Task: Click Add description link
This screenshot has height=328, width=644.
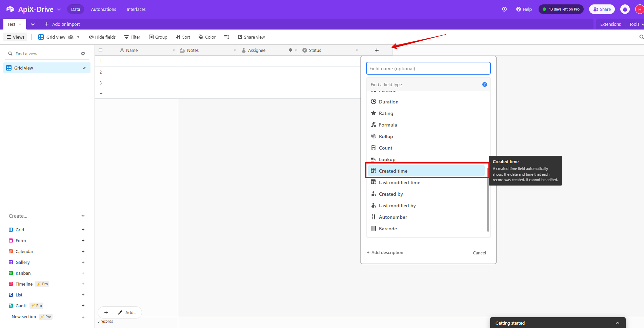Action: click(385, 252)
